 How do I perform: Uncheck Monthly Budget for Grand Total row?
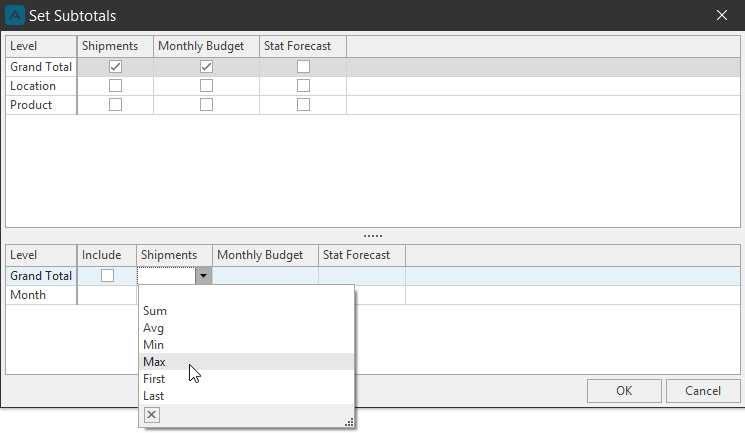(206, 67)
